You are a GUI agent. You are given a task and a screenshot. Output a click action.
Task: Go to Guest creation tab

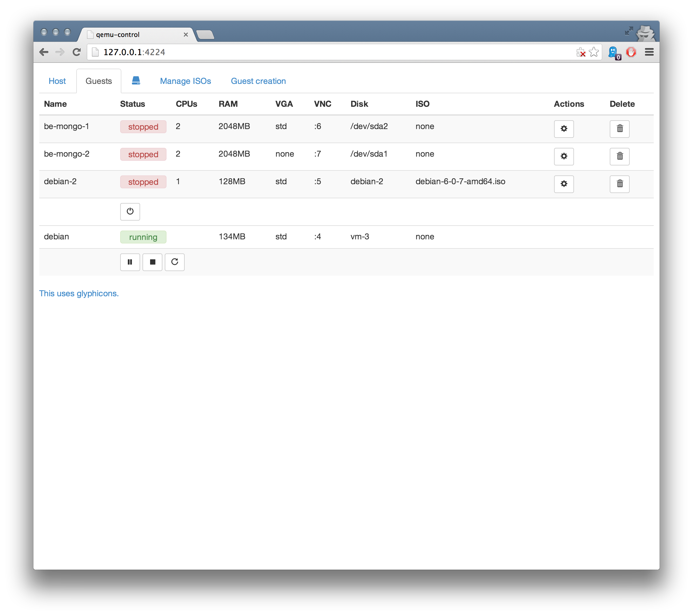point(258,81)
